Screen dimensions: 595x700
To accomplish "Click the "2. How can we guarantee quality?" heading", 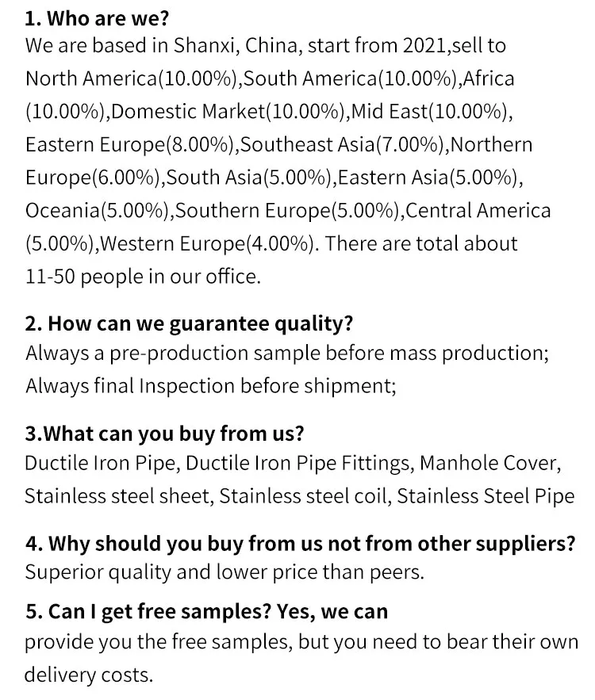I will coord(189,323).
